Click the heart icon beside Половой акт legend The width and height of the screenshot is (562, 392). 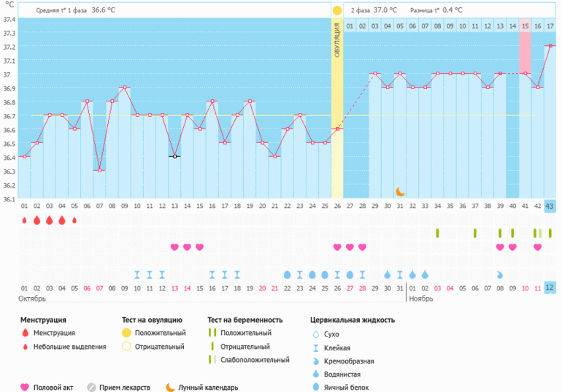(25, 388)
